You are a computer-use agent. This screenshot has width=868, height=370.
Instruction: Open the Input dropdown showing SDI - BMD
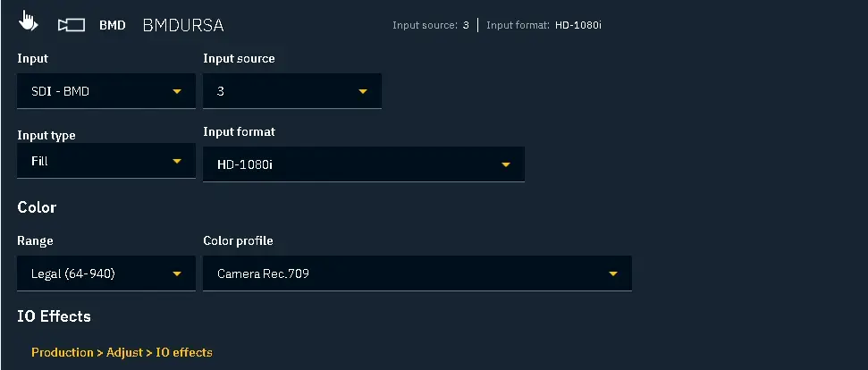(x=106, y=91)
